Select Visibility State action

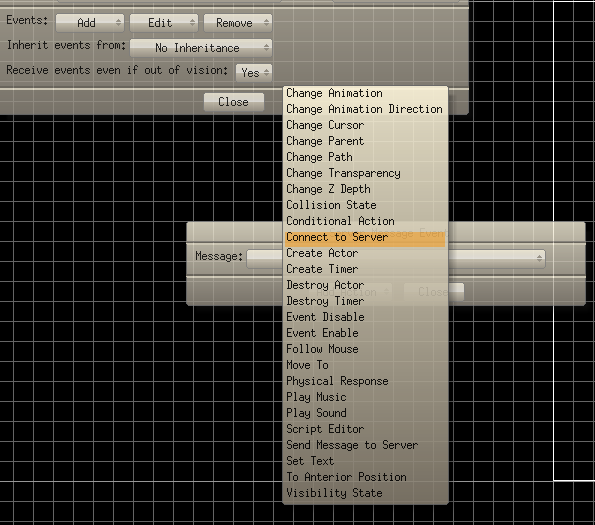coord(365,493)
